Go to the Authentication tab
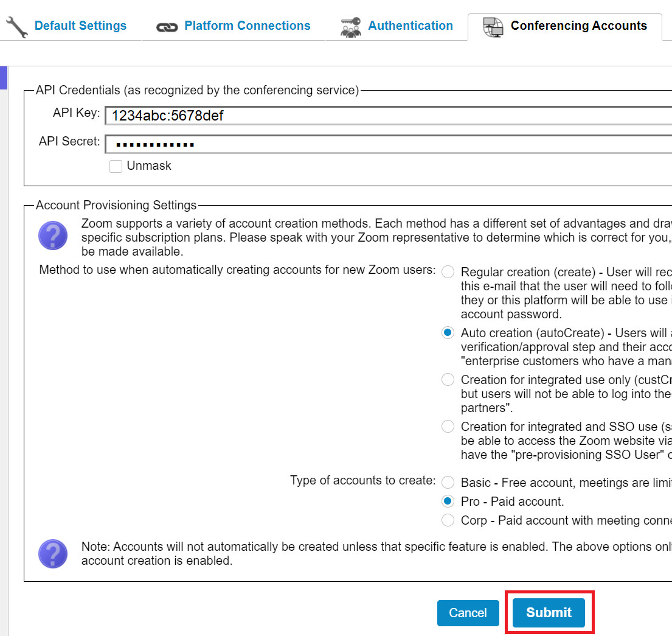Image resolution: width=672 pixels, height=636 pixels. 410,26
